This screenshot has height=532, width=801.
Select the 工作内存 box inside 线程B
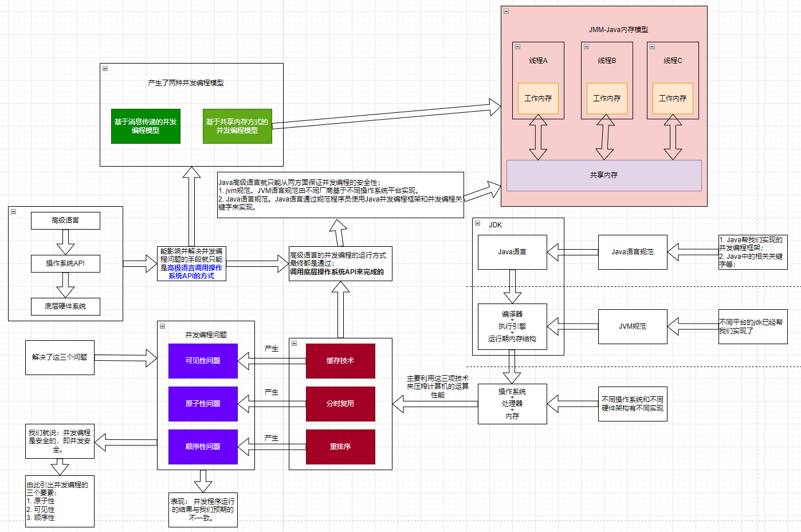(x=607, y=98)
